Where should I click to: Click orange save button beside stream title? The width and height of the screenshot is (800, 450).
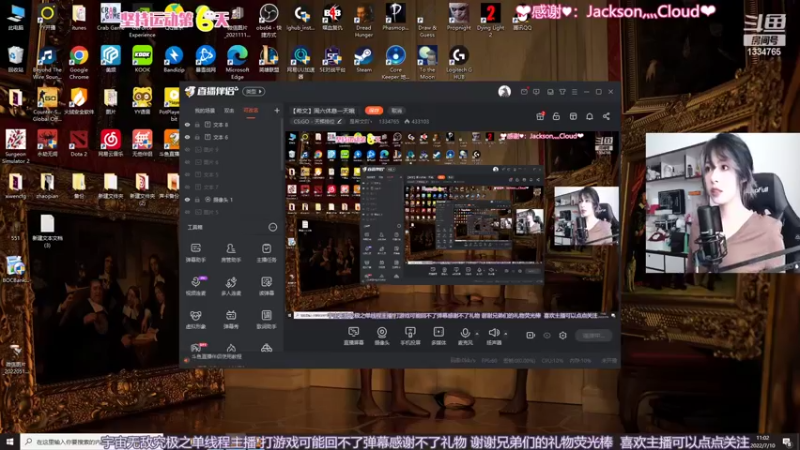(x=374, y=110)
